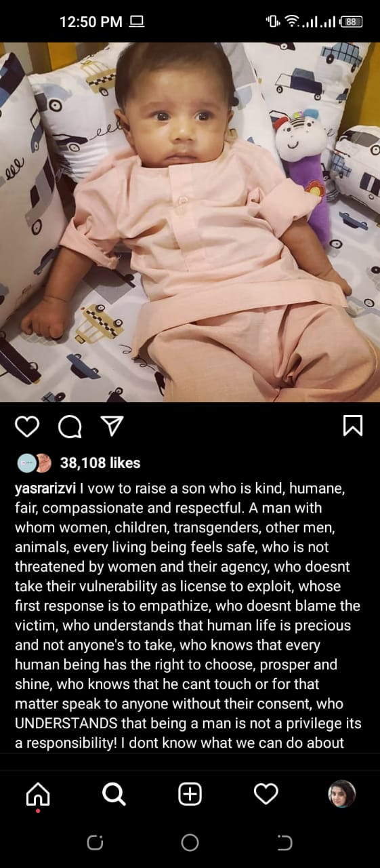Viewport: 380px width, 868px height.
Task: Tap Android recent apps navigation button
Action: [x=95, y=843]
